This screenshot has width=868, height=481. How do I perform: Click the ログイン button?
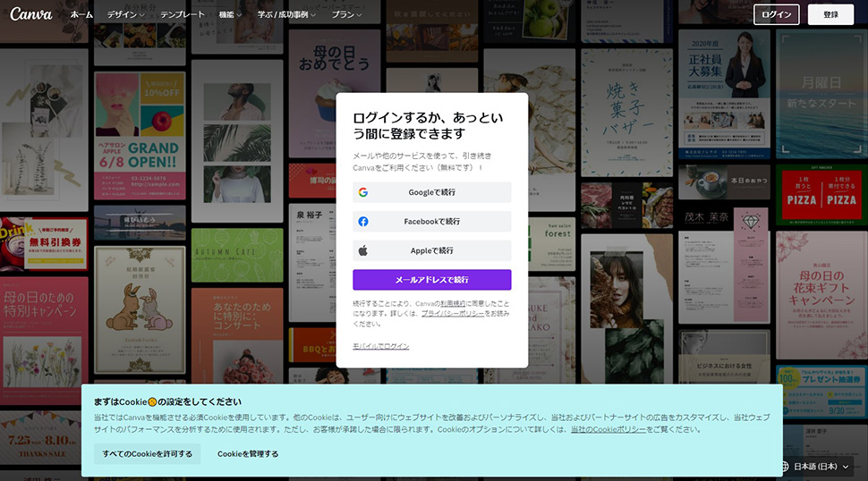(776, 14)
